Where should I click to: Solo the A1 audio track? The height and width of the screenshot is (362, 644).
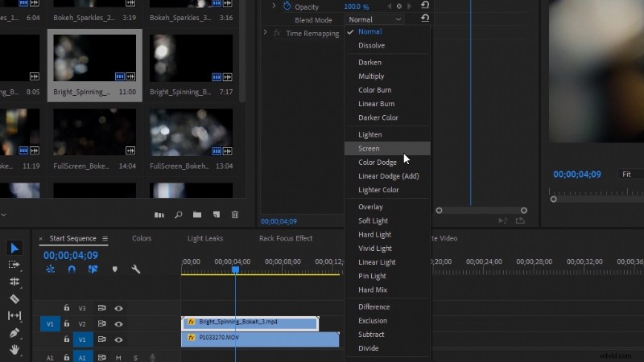[x=135, y=357]
